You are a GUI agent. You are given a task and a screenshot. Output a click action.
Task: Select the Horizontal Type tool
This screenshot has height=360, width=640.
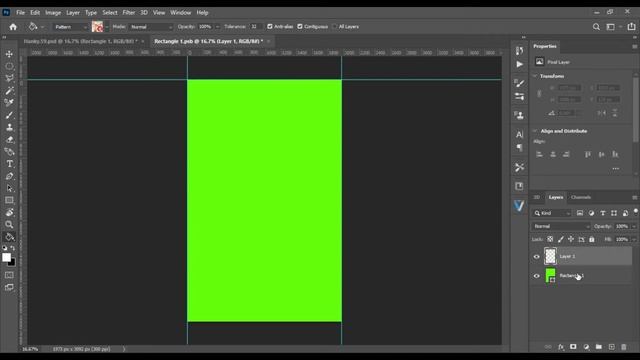pos(9,164)
